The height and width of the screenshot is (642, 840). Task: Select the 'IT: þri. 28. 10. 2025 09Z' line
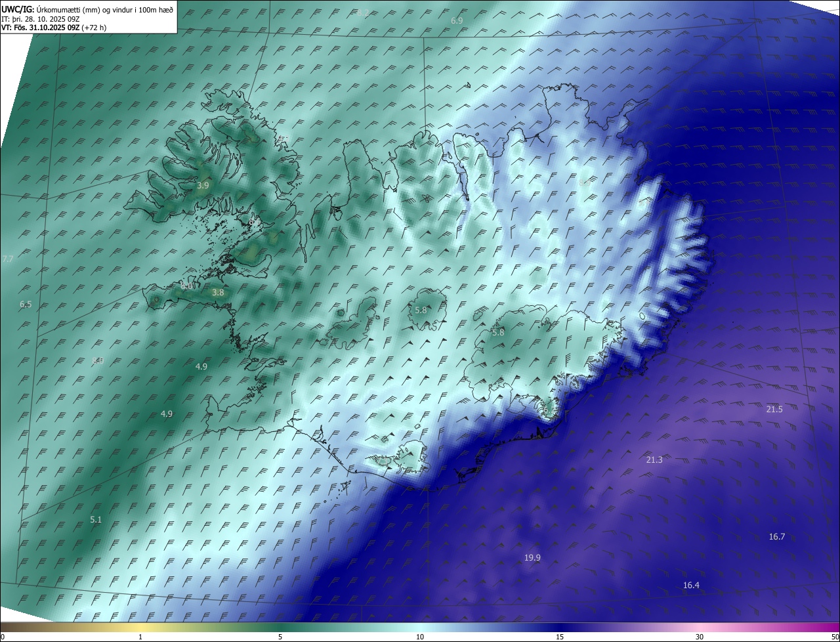(41, 19)
